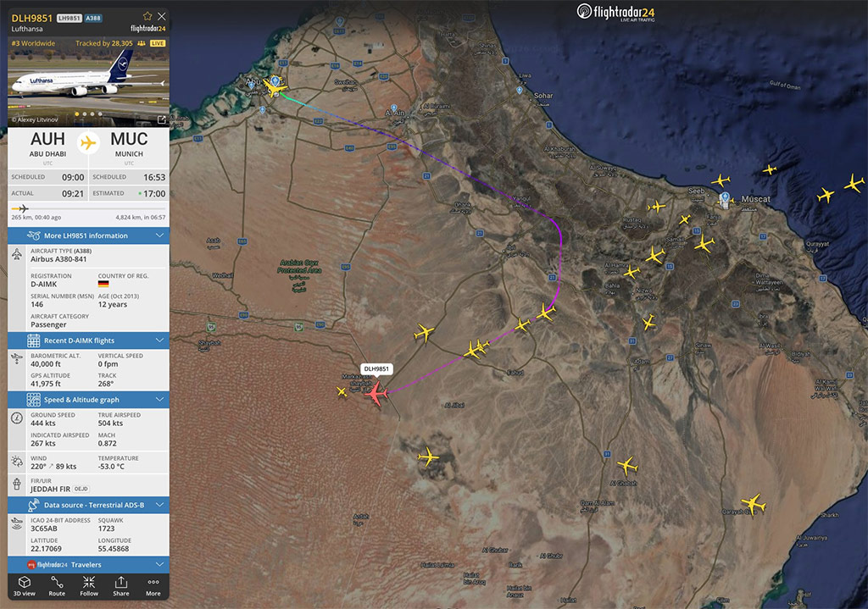Viewport: 868px width, 609px height.
Task: Expand the Speed & Altitude graph section
Action: [88, 399]
